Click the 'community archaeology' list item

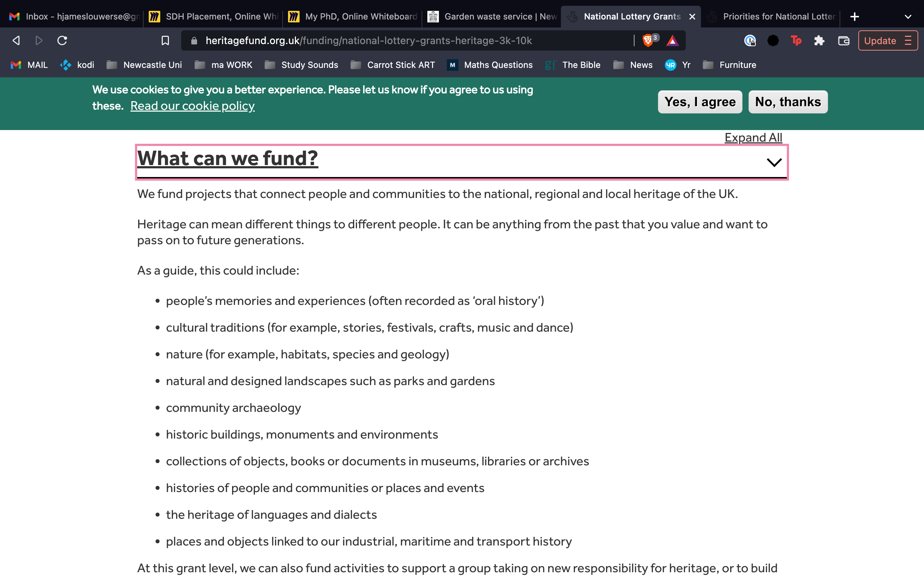point(233,408)
